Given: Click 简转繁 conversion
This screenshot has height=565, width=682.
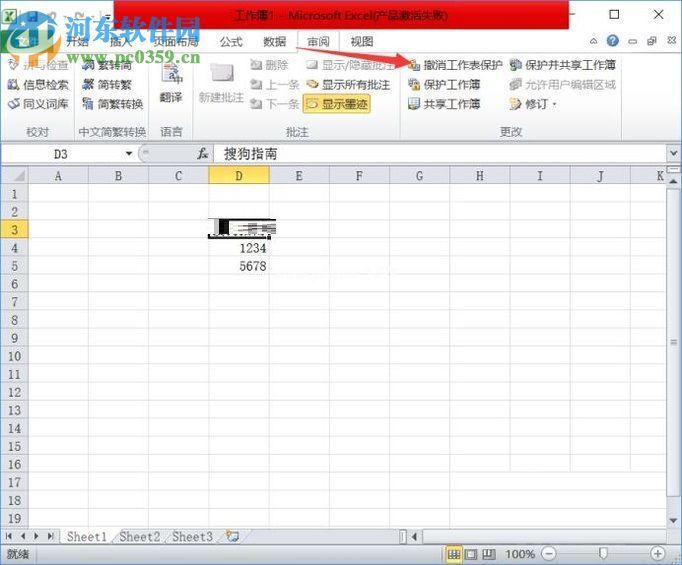Looking at the screenshot, I should coord(107,84).
